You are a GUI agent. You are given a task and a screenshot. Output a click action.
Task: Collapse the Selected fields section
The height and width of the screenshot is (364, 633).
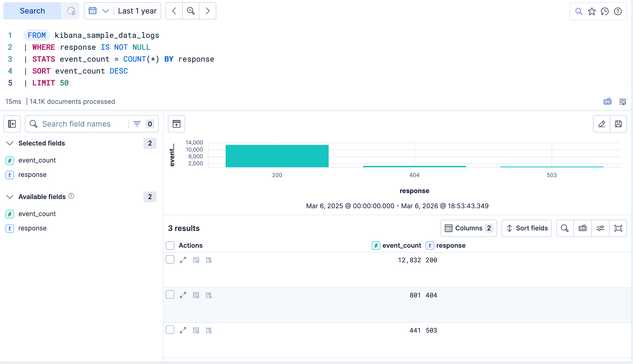pos(10,143)
